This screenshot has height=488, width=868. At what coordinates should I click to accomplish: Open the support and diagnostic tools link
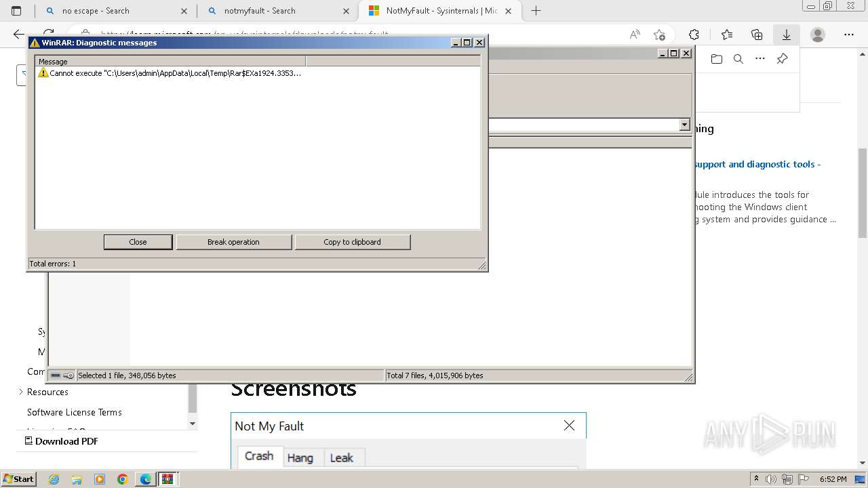(x=757, y=164)
